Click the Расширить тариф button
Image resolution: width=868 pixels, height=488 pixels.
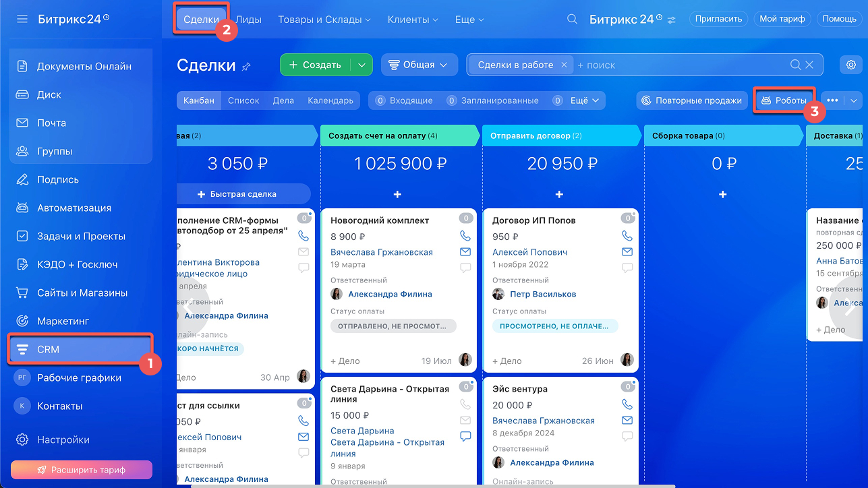click(82, 470)
